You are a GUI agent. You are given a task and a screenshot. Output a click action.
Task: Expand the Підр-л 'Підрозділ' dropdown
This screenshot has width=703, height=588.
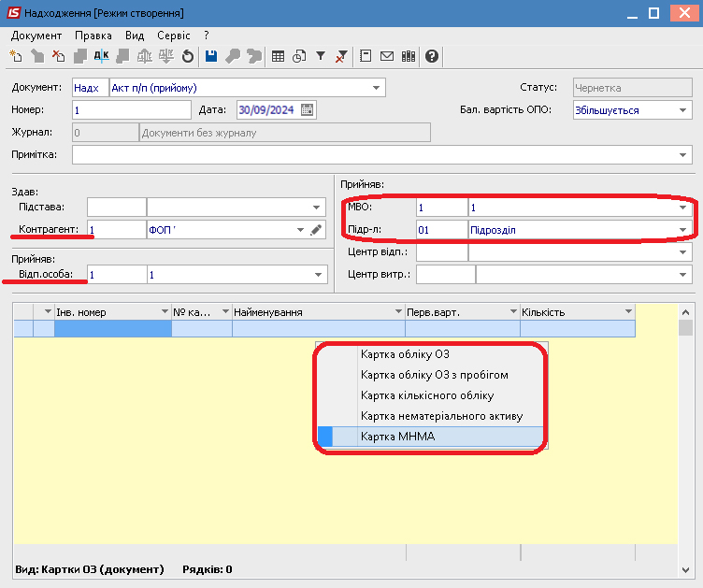click(x=683, y=230)
